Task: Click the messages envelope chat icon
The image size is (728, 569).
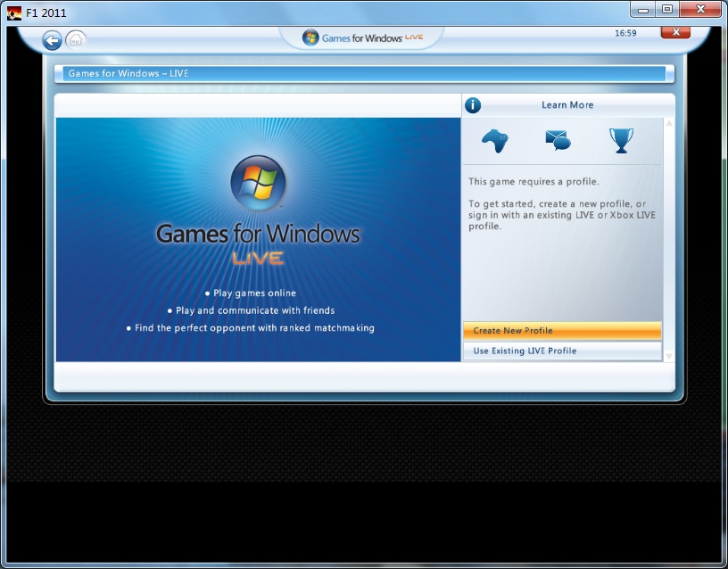Action: pos(558,140)
